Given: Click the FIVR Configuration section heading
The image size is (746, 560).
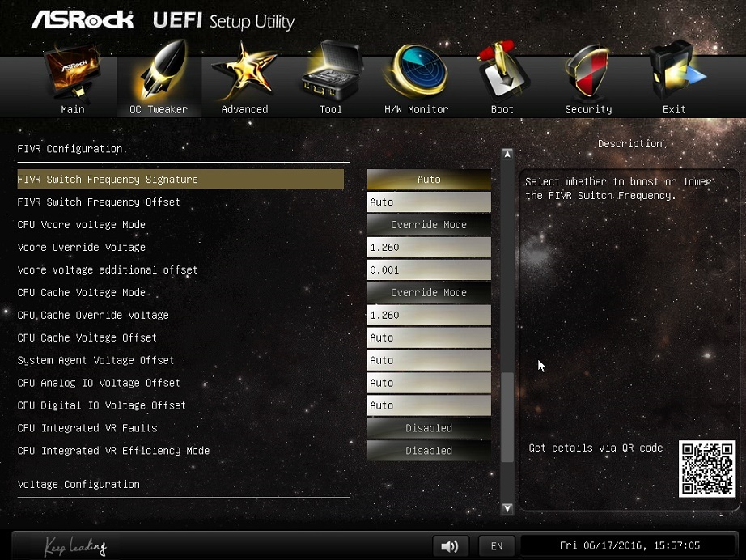Looking at the screenshot, I should coord(70,149).
